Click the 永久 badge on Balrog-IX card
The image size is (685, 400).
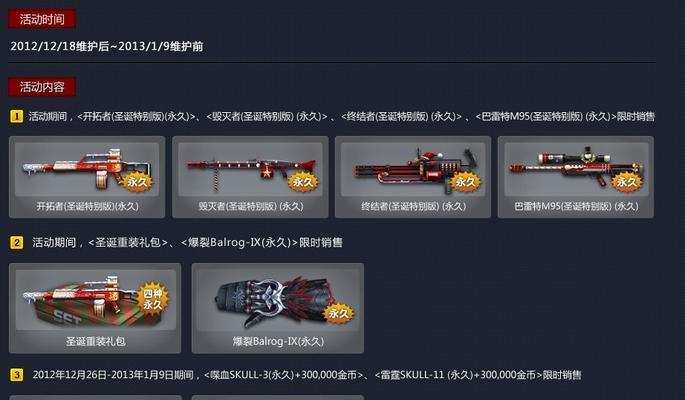click(339, 313)
